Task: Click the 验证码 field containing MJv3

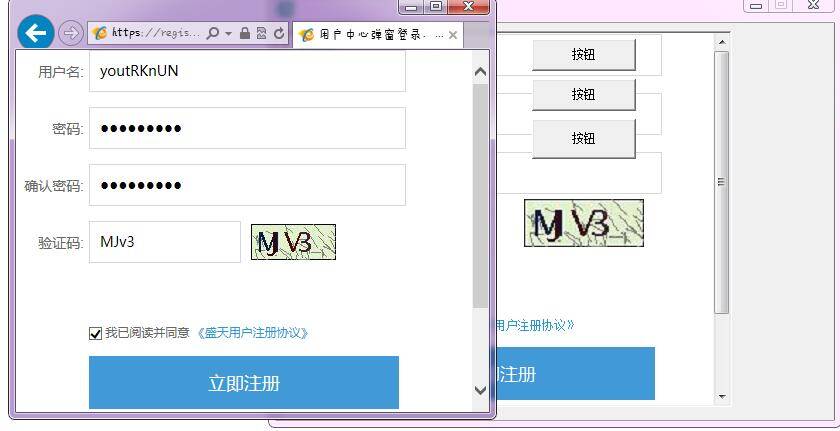Action: [164, 242]
